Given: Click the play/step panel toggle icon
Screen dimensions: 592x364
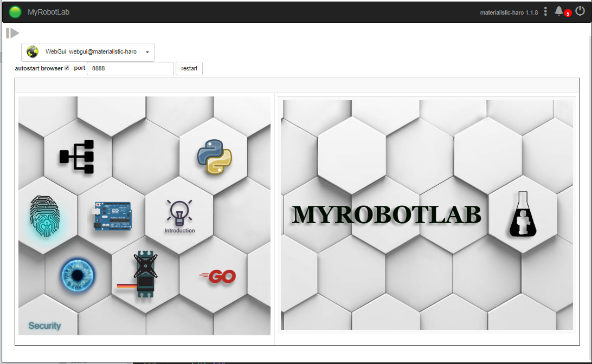Looking at the screenshot, I should coord(12,33).
